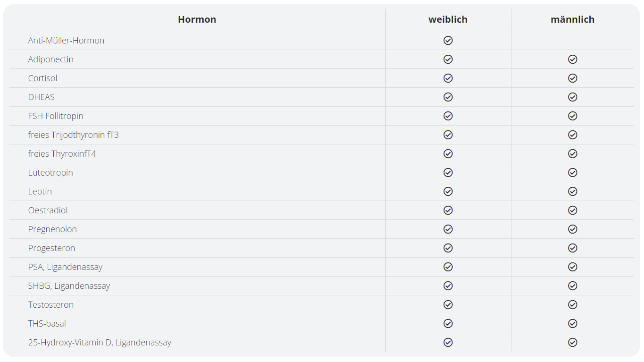Click the weiblich checkmark for Progesteron

coord(448,248)
